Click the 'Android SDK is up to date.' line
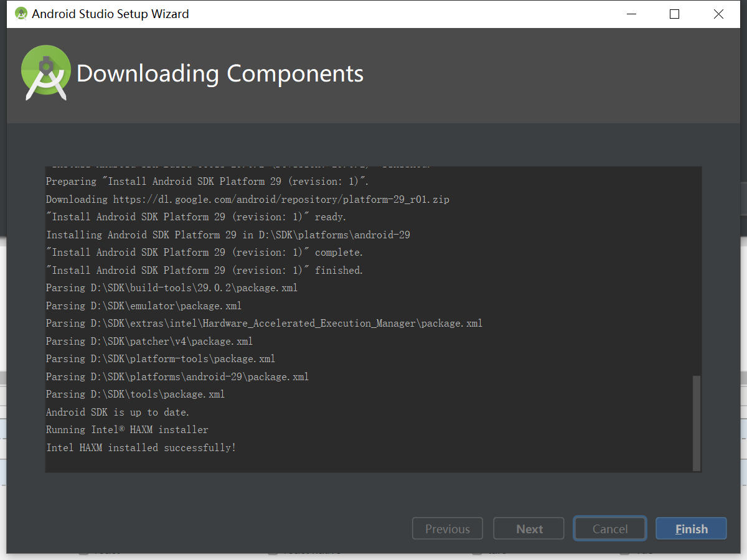Screen dimensions: 747x560 pyautogui.click(x=118, y=412)
